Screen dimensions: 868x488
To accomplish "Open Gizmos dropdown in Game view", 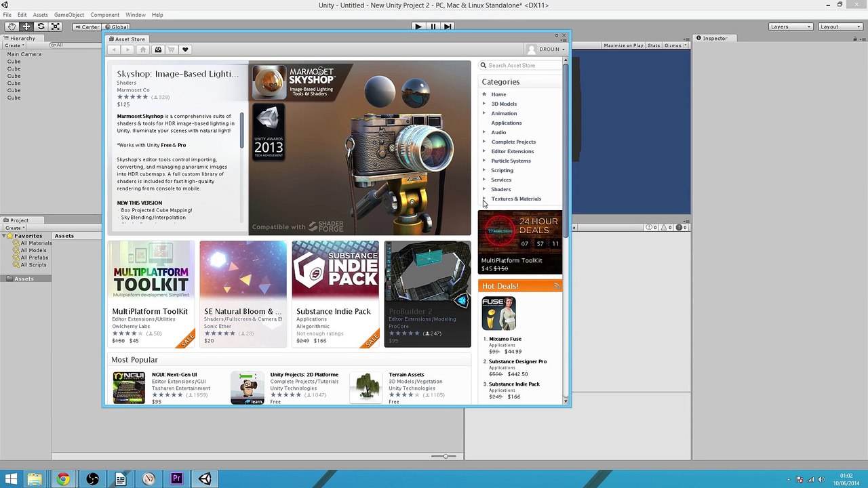I will (675, 45).
